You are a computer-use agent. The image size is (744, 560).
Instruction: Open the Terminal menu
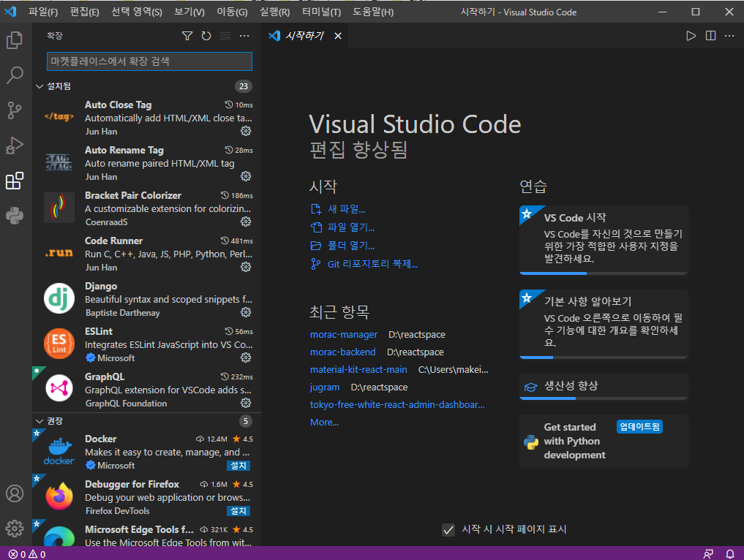tap(321, 12)
